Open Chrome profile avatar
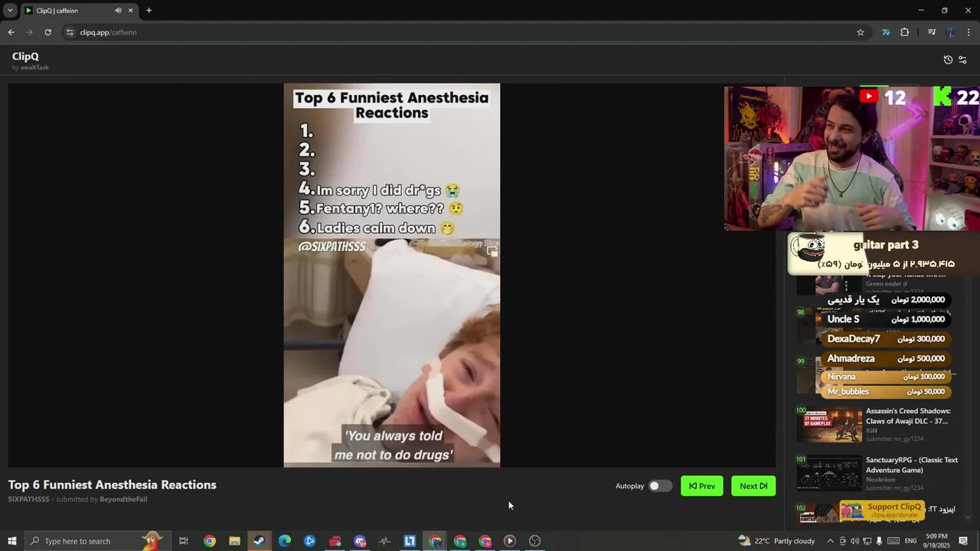The width and height of the screenshot is (980, 551). tap(950, 32)
